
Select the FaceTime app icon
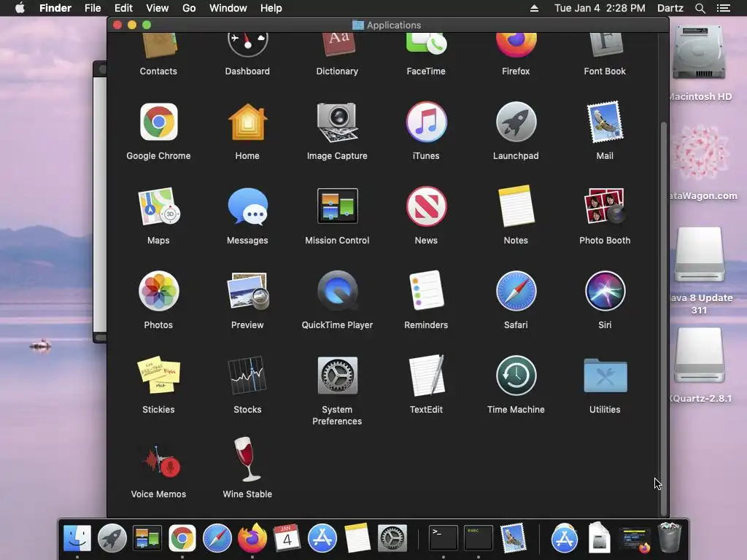[426, 44]
